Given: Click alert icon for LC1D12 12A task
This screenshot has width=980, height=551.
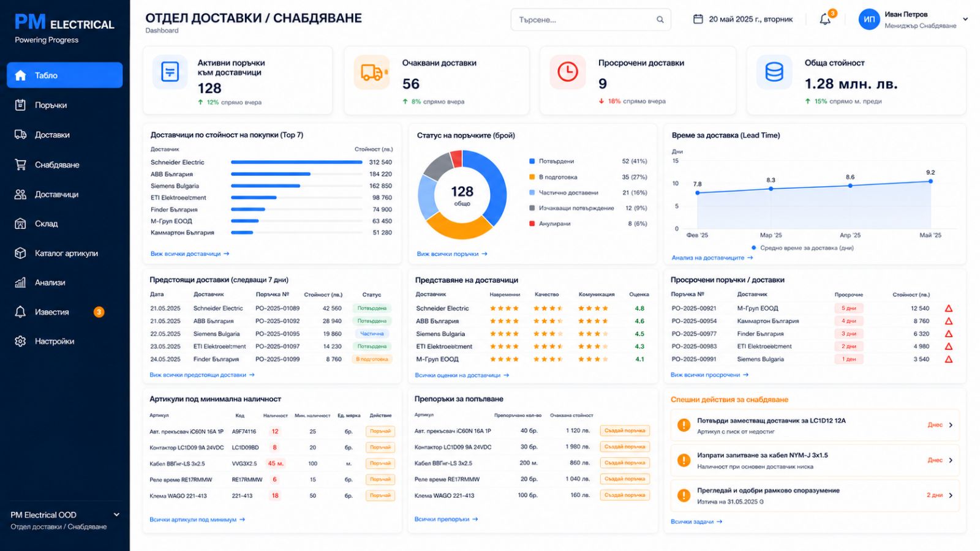Looking at the screenshot, I should (684, 425).
